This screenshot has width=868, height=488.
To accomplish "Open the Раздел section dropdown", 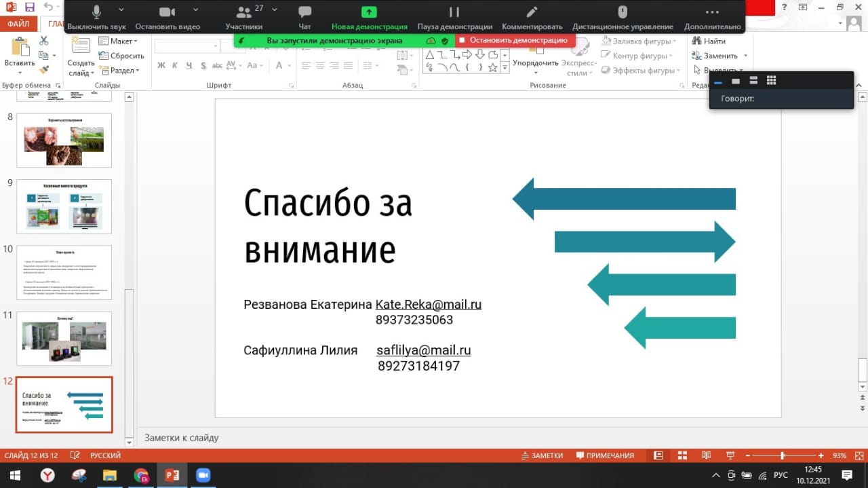I will [x=120, y=71].
